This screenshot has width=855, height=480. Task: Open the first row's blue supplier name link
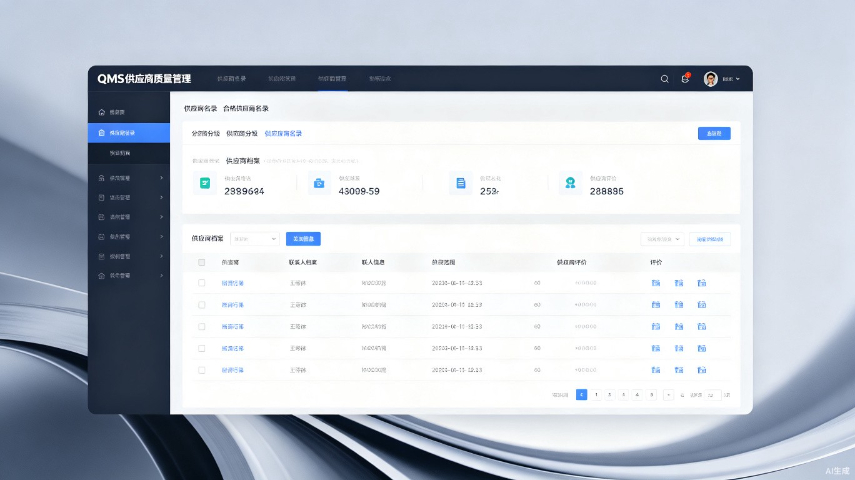click(233, 283)
